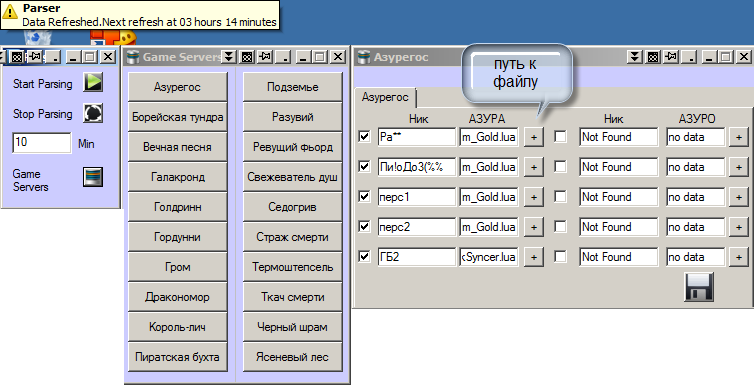Save settings with the floppy disk icon
The height and width of the screenshot is (386, 754).
click(699, 287)
